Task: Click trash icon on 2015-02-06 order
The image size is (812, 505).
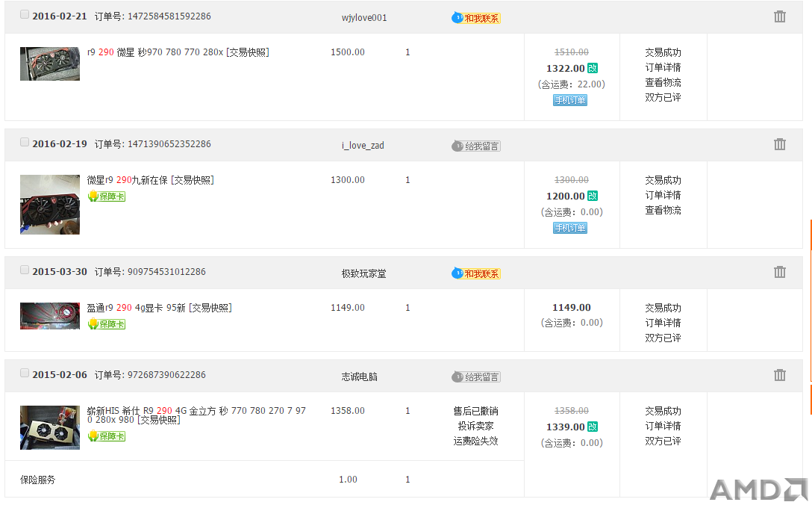Action: coord(780,375)
